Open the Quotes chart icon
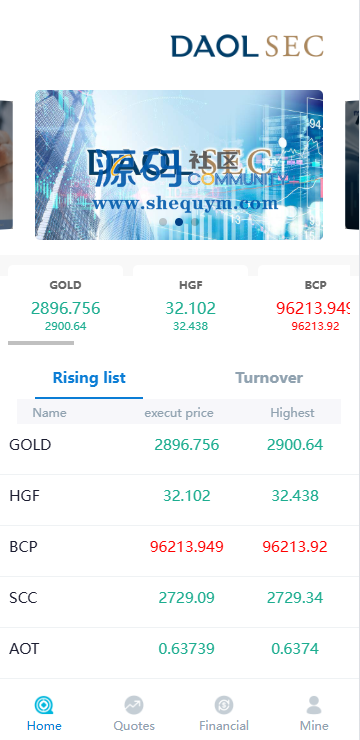 (134, 706)
